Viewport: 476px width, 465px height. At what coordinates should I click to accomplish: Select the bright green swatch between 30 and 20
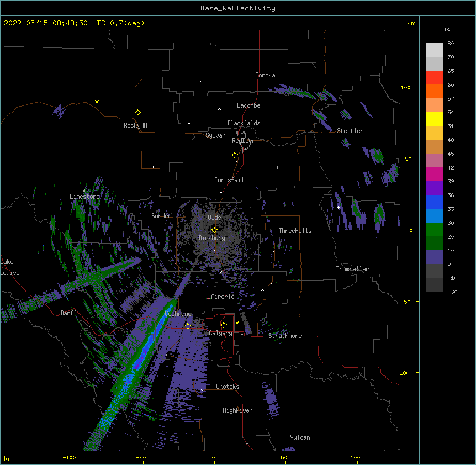coord(434,230)
